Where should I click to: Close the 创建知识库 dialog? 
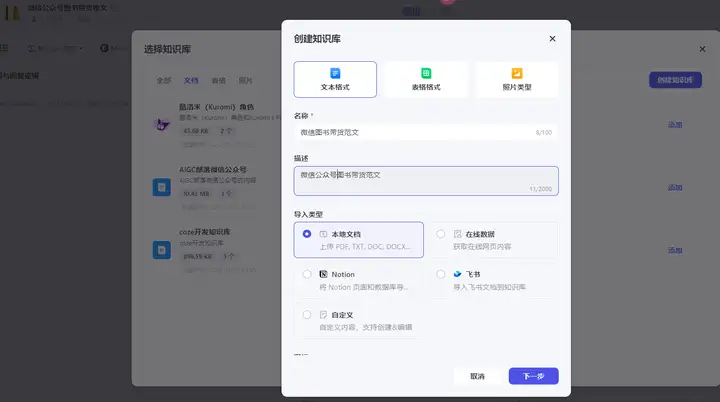point(552,39)
